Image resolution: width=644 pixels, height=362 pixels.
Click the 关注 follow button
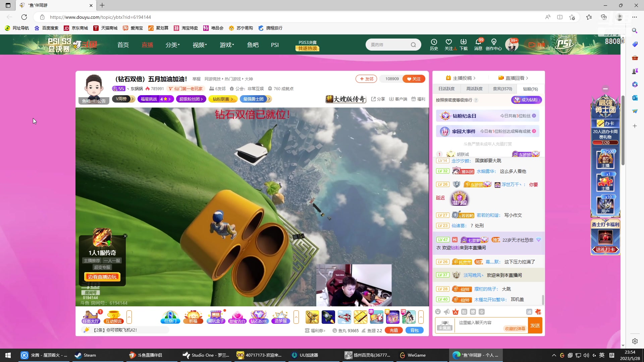(x=414, y=79)
